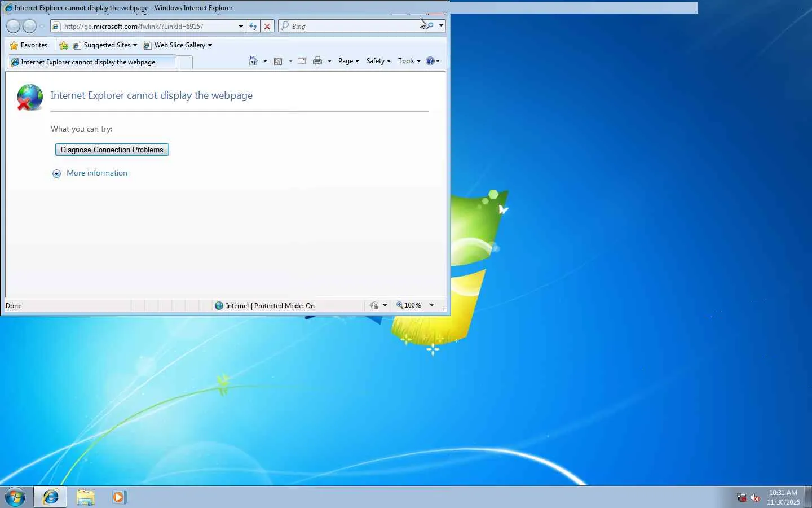This screenshot has width=812, height=508.
Task: Click the RSS Feeds icon
Action: (x=278, y=61)
